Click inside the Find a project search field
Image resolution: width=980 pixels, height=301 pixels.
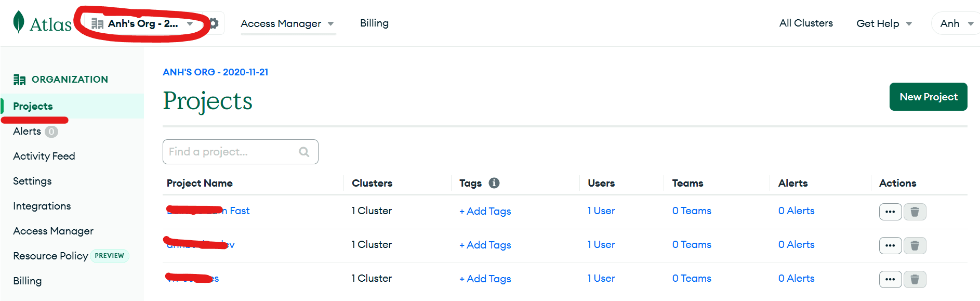click(x=229, y=151)
